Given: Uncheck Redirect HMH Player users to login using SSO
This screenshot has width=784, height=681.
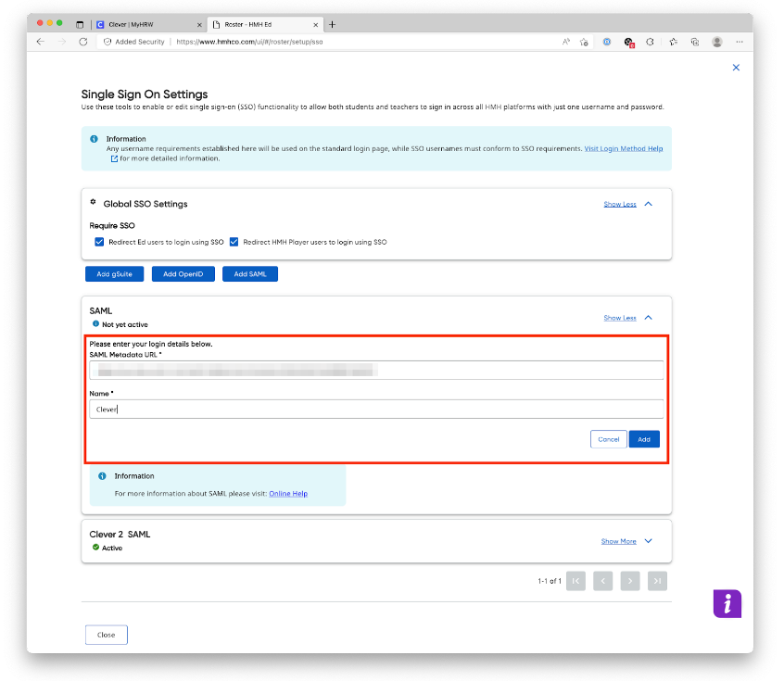Looking at the screenshot, I should (235, 242).
